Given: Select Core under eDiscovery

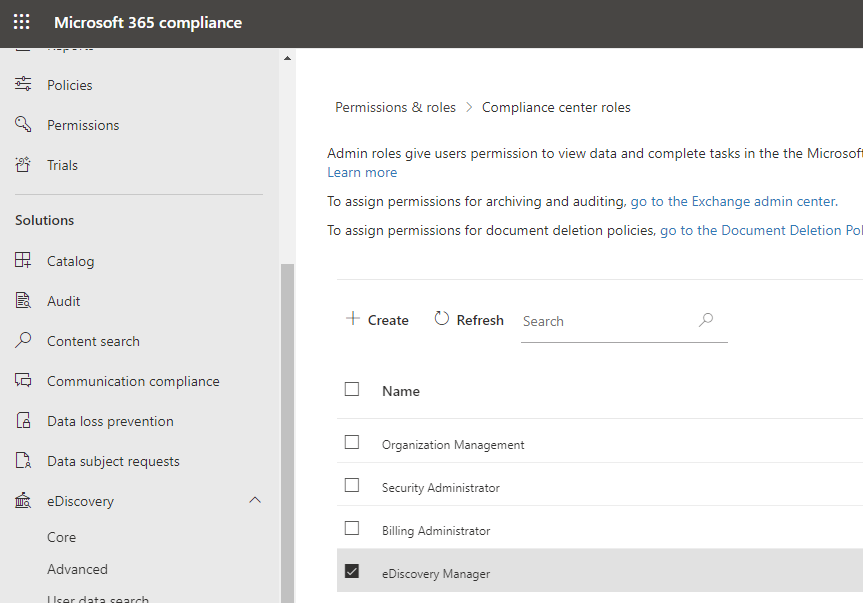Looking at the screenshot, I should coord(62,537).
